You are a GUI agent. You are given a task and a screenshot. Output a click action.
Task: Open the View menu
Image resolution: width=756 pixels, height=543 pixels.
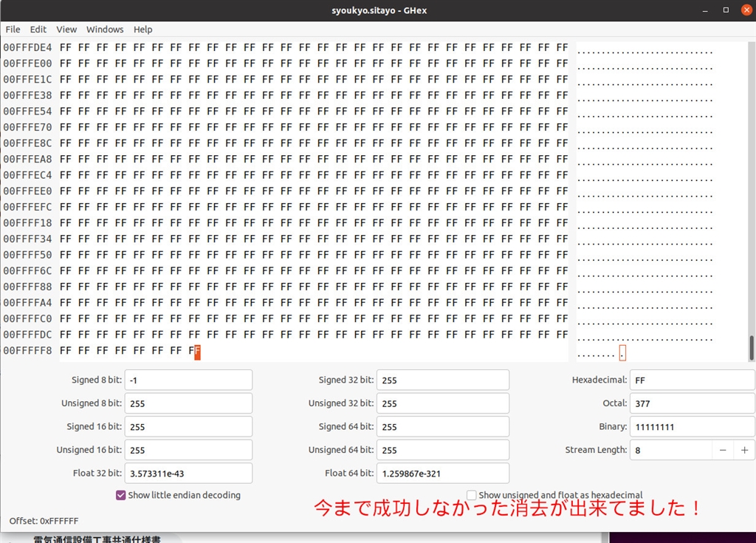coord(66,30)
